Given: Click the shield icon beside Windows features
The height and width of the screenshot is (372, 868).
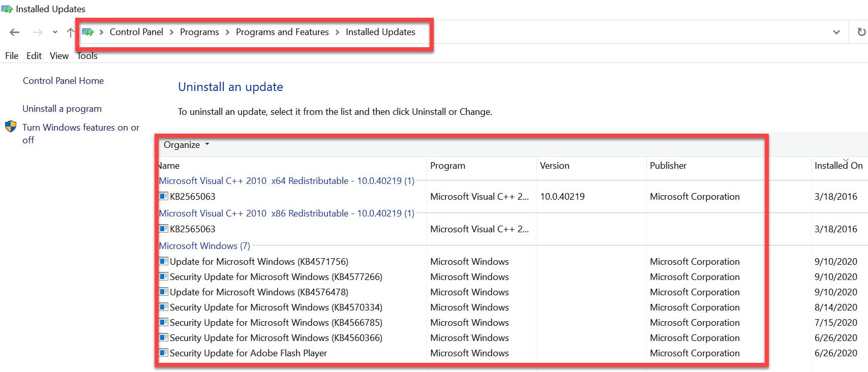Looking at the screenshot, I should [11, 127].
